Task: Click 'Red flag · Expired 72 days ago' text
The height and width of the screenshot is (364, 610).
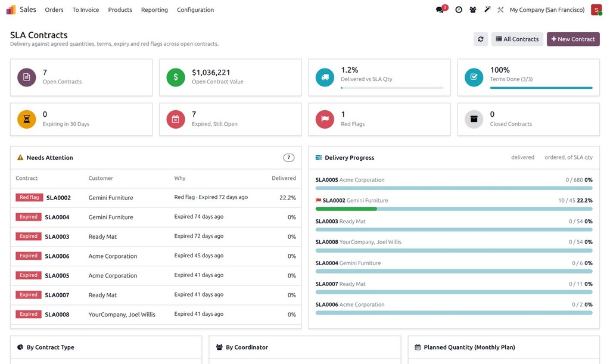Action: pos(211,197)
